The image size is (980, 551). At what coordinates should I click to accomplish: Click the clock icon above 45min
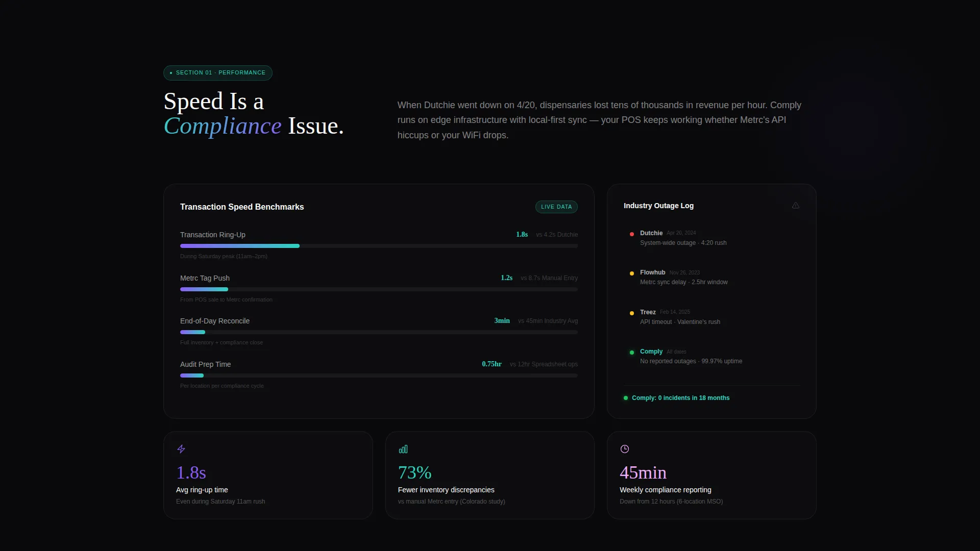coord(625,449)
